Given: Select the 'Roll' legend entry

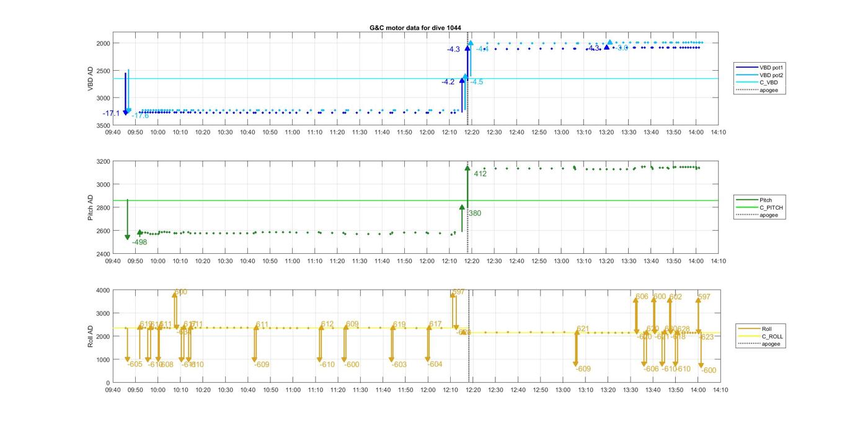Looking at the screenshot, I should pos(767,329).
